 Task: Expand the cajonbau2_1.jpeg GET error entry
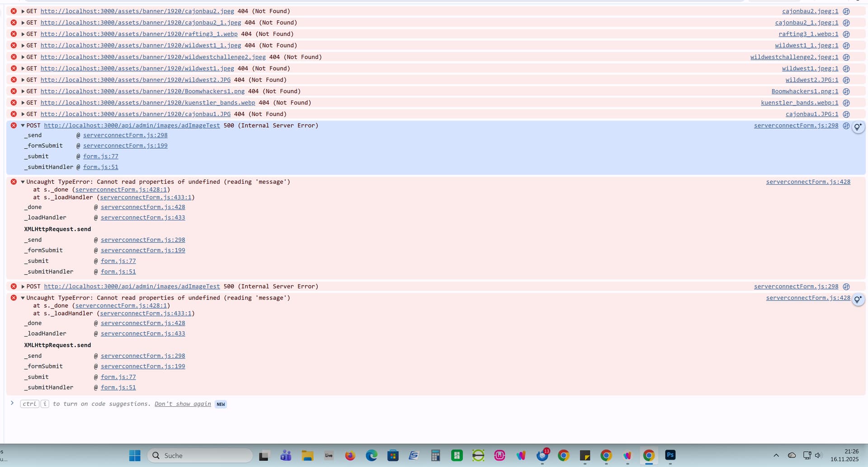pos(23,23)
